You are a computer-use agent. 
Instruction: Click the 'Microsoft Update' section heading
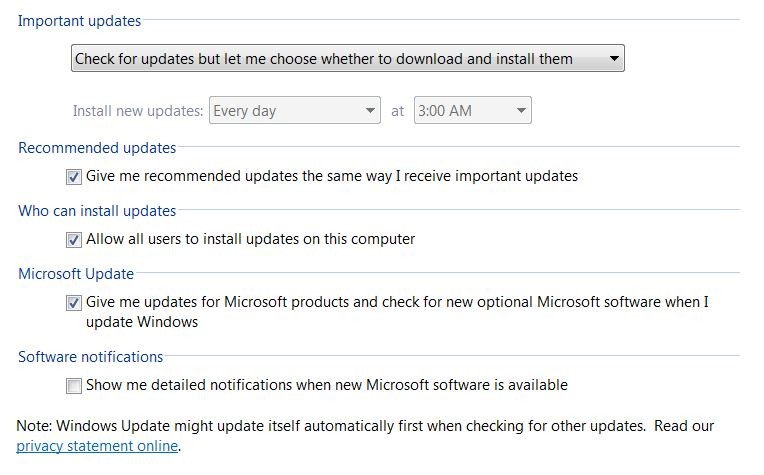pyautogui.click(x=76, y=273)
